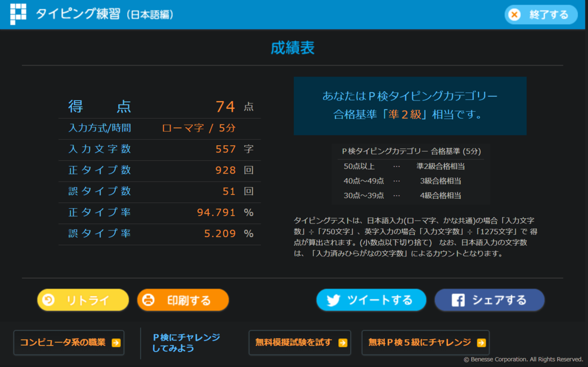Click the P検タイピングカテゴリー 合格基準 (5分) heading
Image resolution: width=588 pixels, height=367 pixels.
(411, 151)
